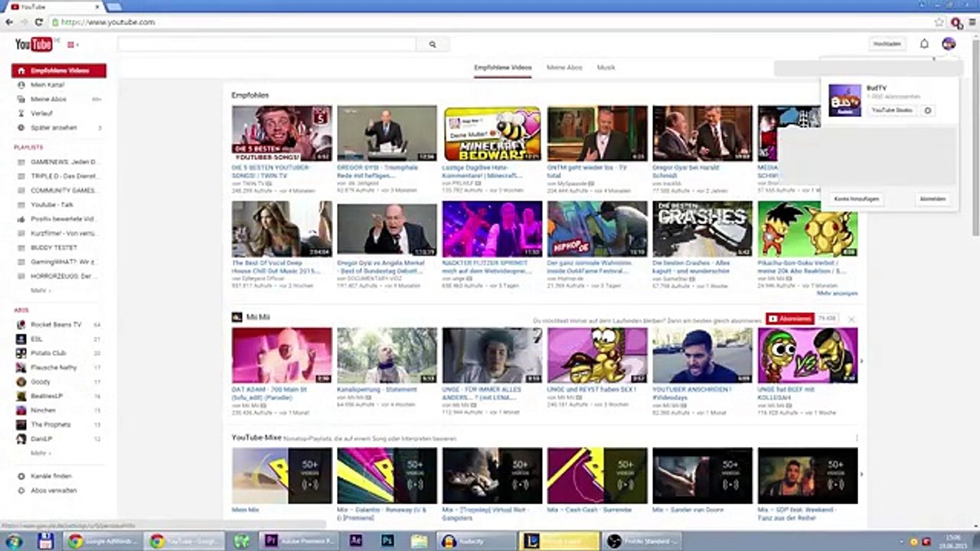Open settings gear in account popup

tap(927, 110)
